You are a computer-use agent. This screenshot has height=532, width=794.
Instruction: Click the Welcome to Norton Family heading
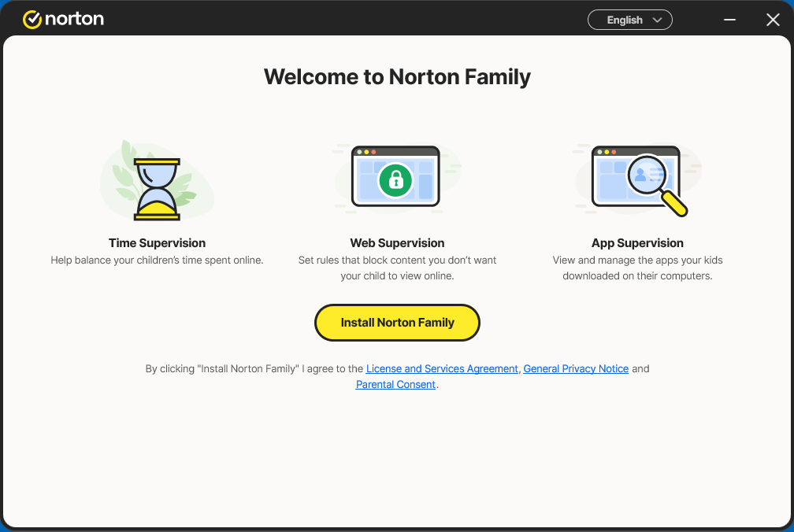pos(397,77)
